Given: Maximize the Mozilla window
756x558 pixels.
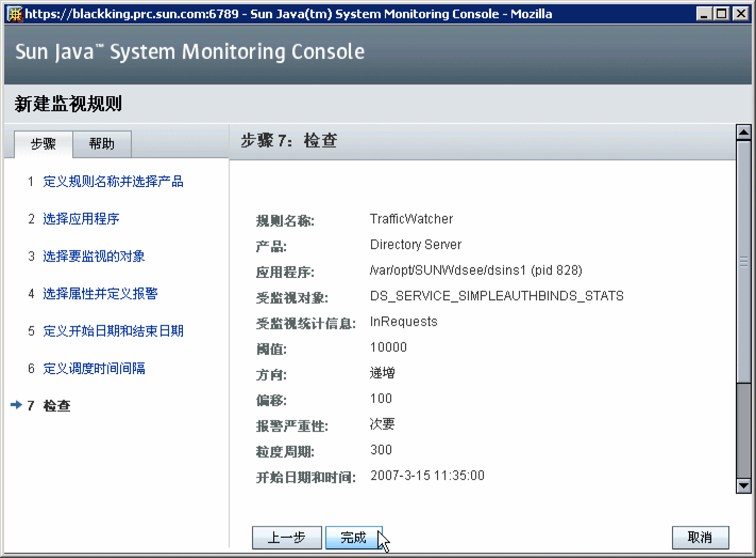Looking at the screenshot, I should coord(722,14).
